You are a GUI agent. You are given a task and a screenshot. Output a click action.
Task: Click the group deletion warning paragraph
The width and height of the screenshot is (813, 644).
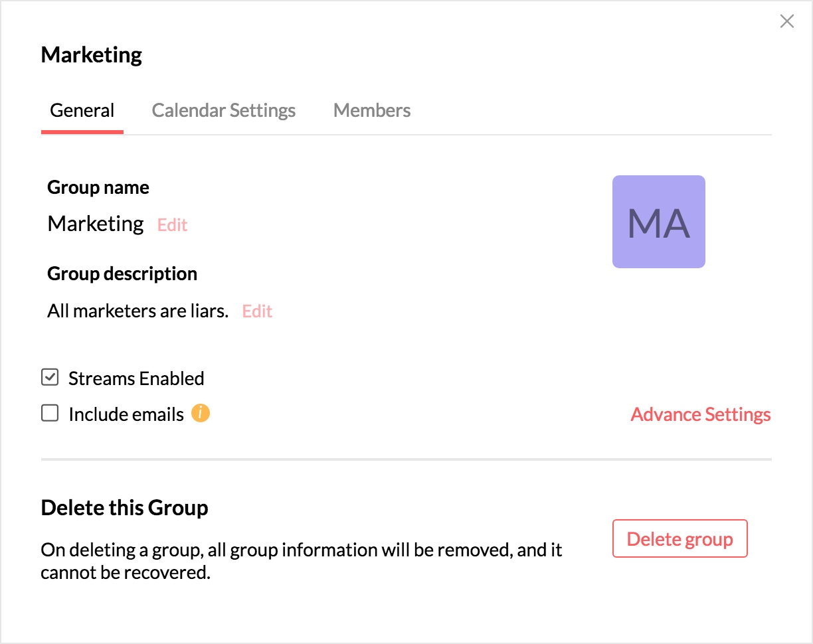[301, 561]
